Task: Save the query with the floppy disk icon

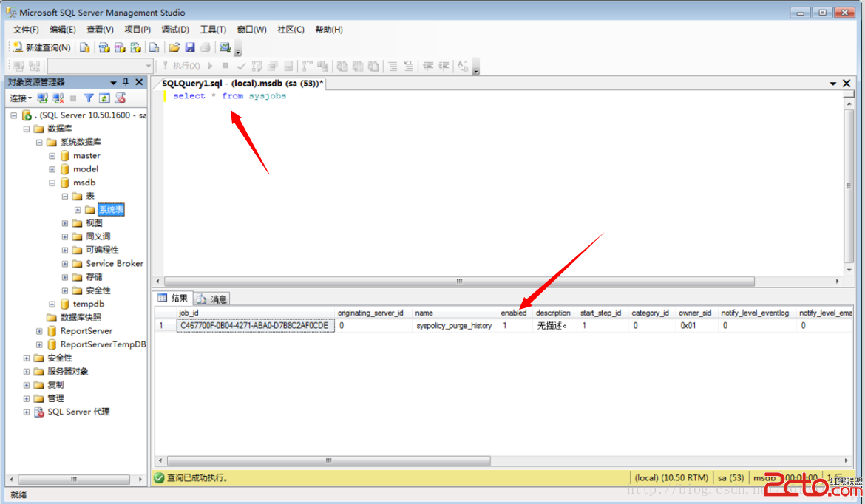Action: (190, 47)
